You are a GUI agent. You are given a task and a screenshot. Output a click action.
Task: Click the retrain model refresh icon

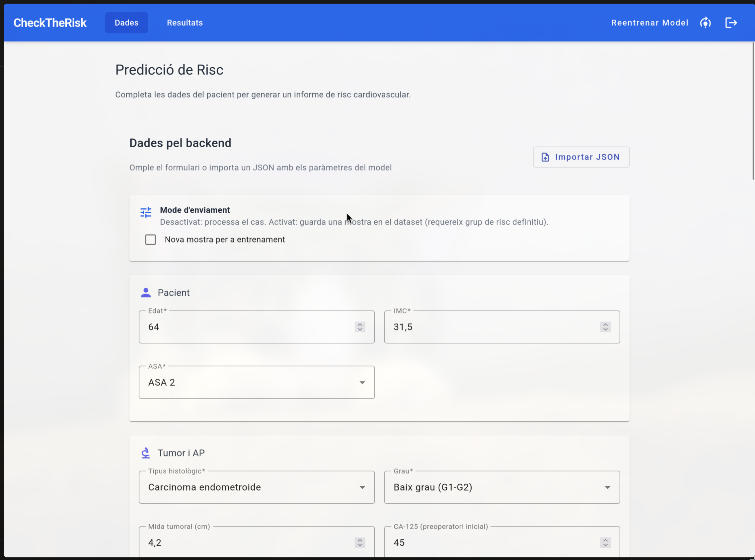click(x=705, y=23)
